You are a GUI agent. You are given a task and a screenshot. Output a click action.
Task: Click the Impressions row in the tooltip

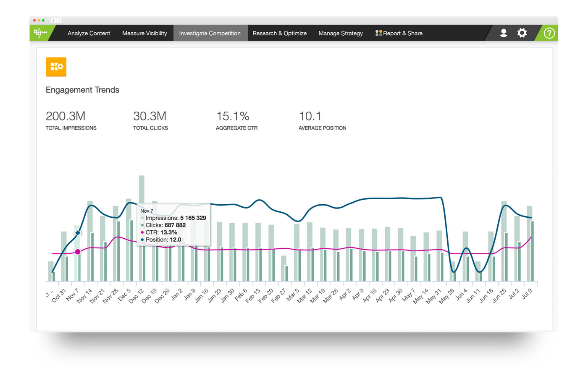[x=174, y=218]
